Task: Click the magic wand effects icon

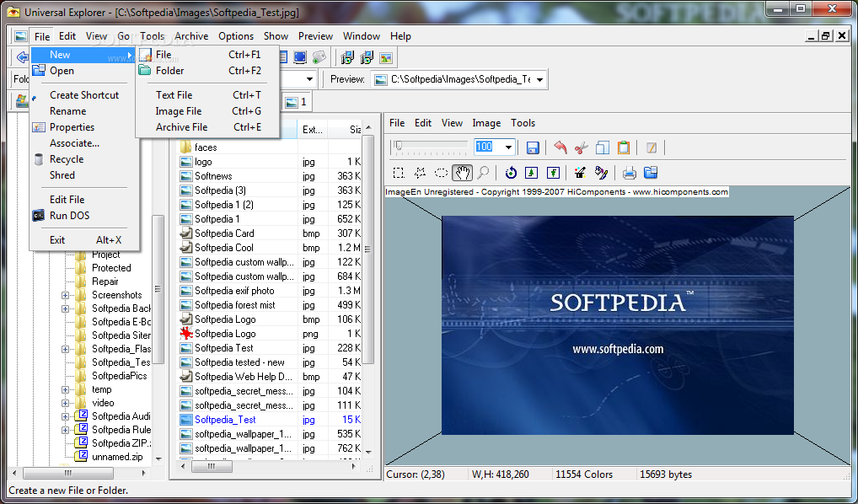Action: coord(580,173)
